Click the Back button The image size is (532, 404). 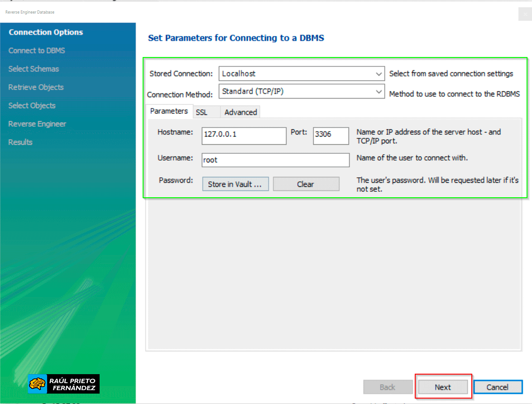tap(388, 387)
